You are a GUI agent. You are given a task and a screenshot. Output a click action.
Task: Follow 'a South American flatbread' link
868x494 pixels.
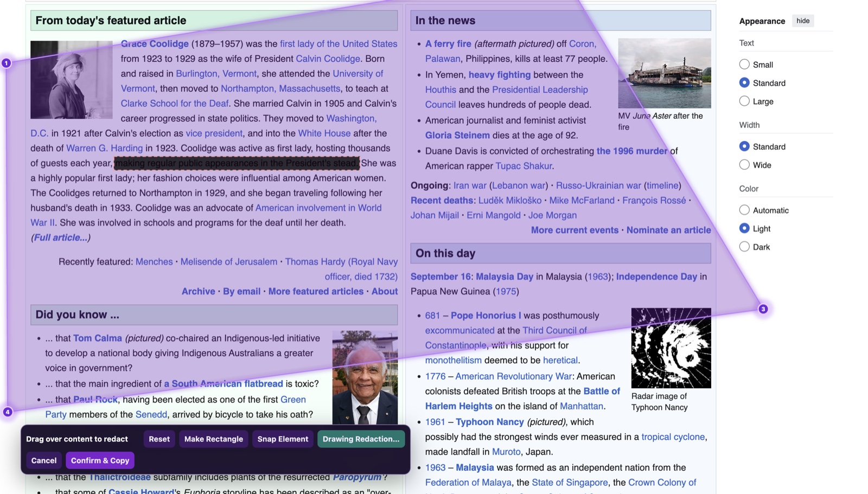pos(224,384)
